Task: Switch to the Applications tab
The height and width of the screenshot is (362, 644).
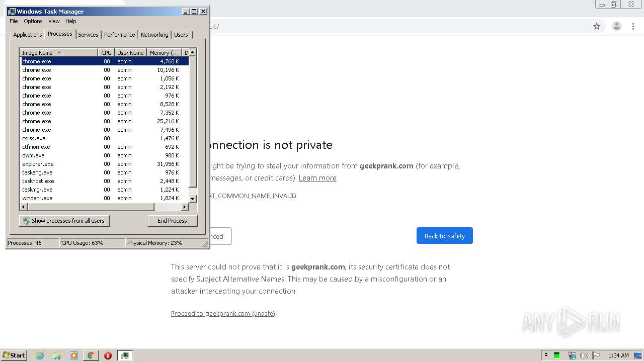Action: coord(27,35)
